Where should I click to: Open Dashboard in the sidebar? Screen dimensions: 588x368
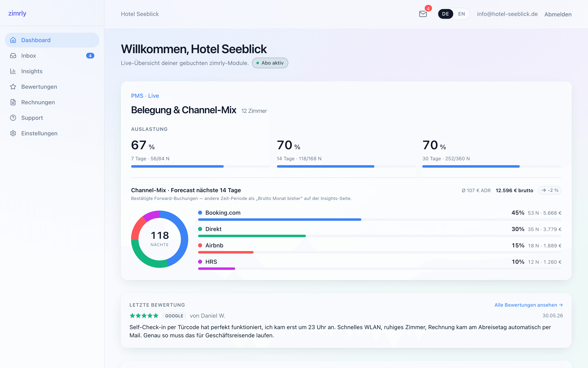pos(52,40)
